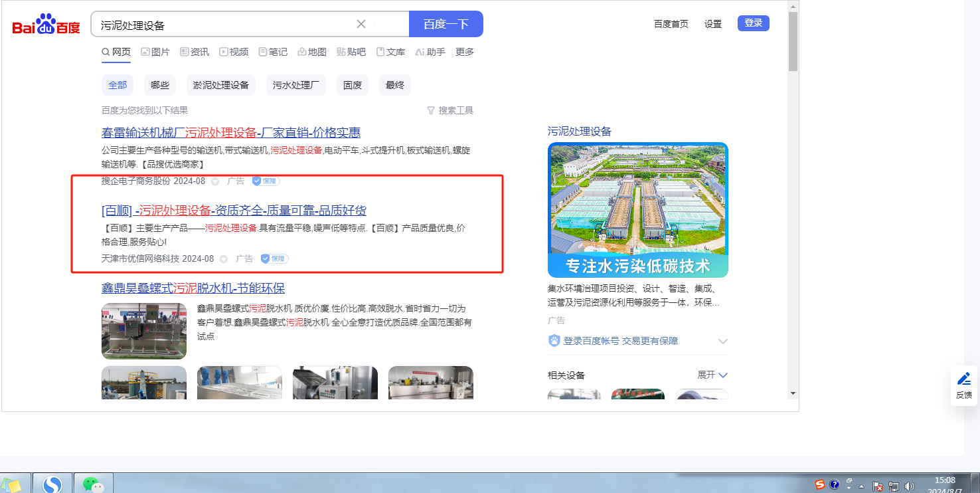Open the Sogou browser taskbar icon
Screen dimensions: 980x493
click(x=52, y=484)
